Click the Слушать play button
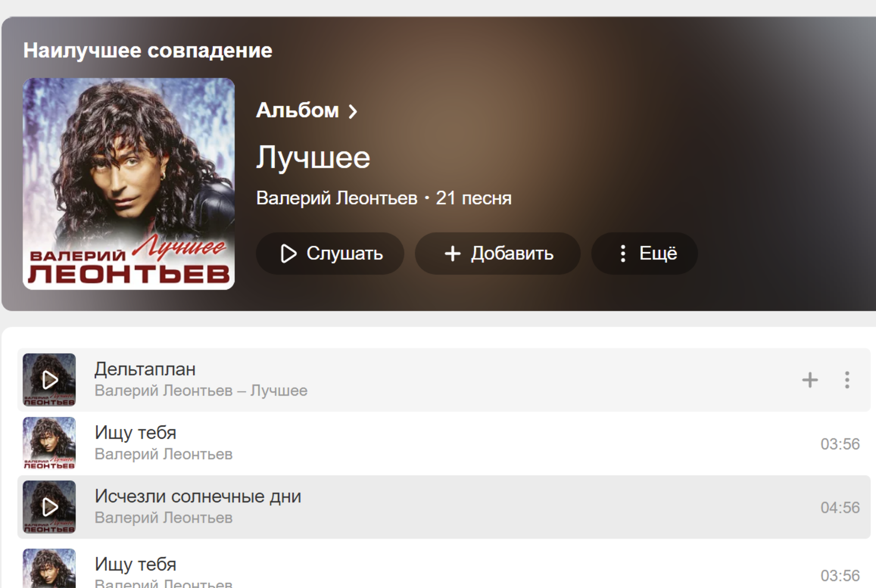Image resolution: width=876 pixels, height=588 pixels. (330, 253)
